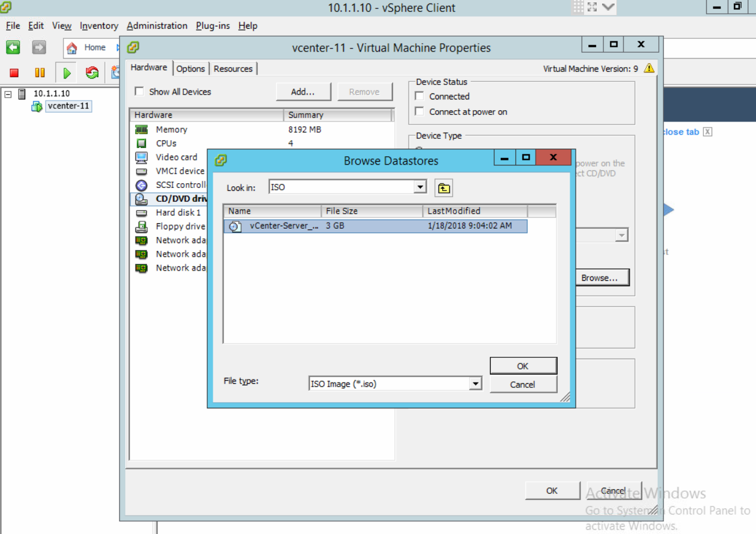Power on the VM with the green play icon
Viewport: 756px width, 534px height.
tap(67, 73)
